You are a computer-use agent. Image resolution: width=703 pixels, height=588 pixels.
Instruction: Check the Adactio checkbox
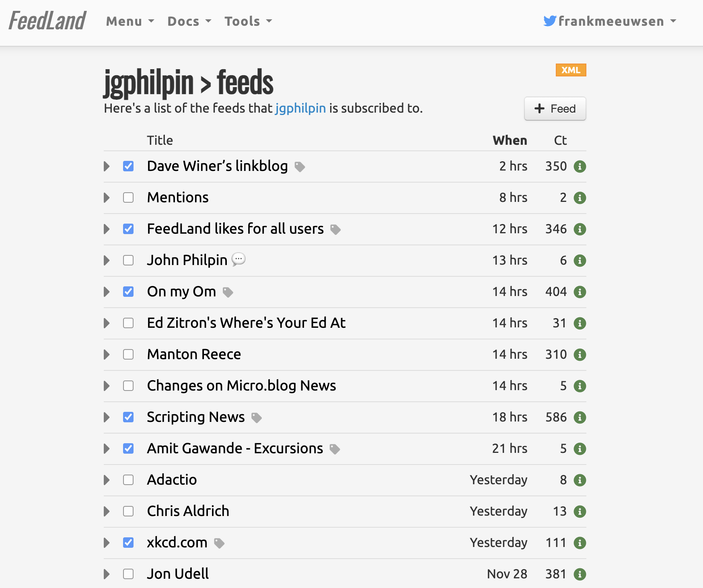click(128, 480)
